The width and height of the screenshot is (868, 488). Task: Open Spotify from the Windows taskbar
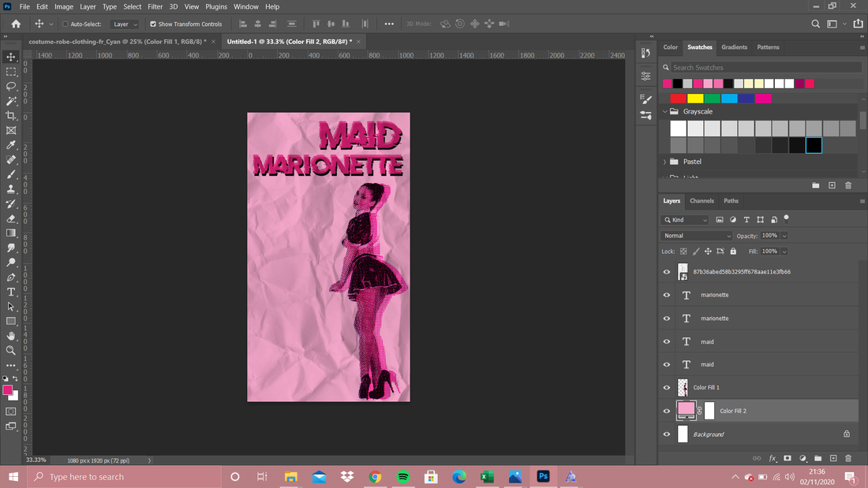point(403,477)
